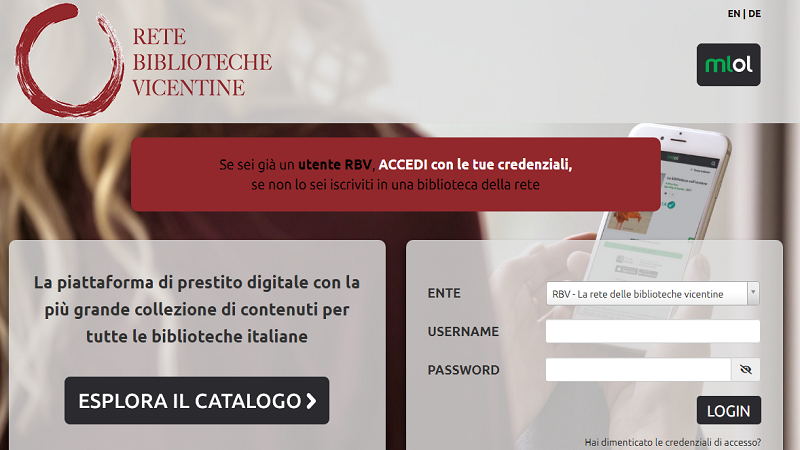Toggle password visibility eye icon
This screenshot has height=450, width=800.
click(745, 369)
